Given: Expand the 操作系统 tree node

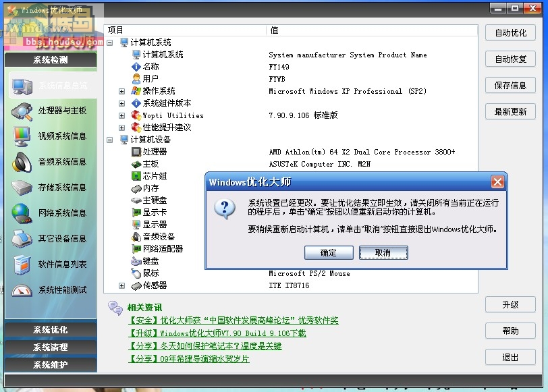Looking at the screenshot, I should 121,91.
